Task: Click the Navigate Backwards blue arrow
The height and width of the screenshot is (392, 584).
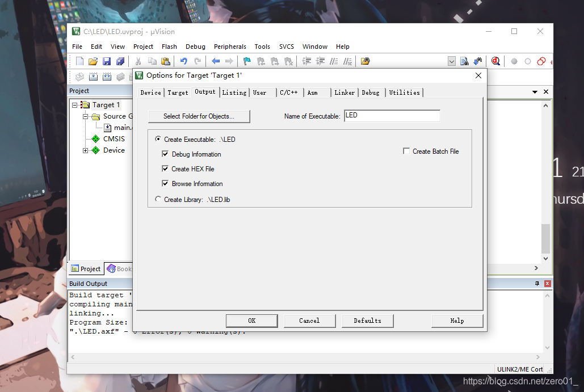Action: click(x=216, y=61)
